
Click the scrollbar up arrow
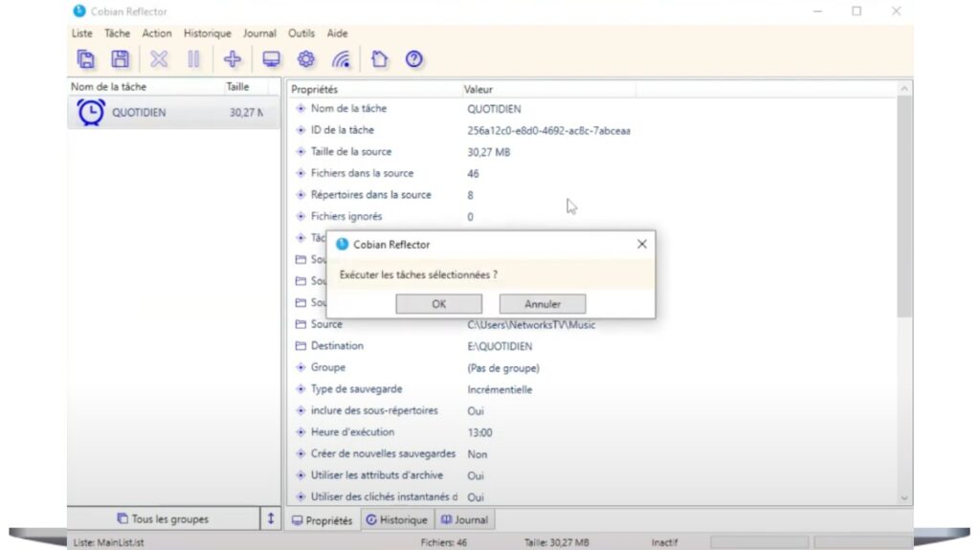pos(904,89)
